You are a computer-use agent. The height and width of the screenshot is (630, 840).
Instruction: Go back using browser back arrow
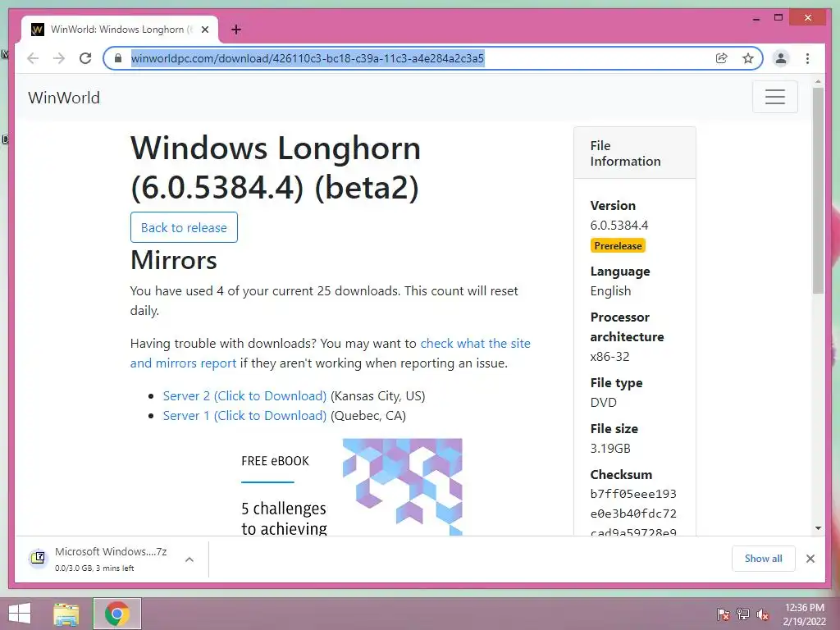click(x=33, y=58)
